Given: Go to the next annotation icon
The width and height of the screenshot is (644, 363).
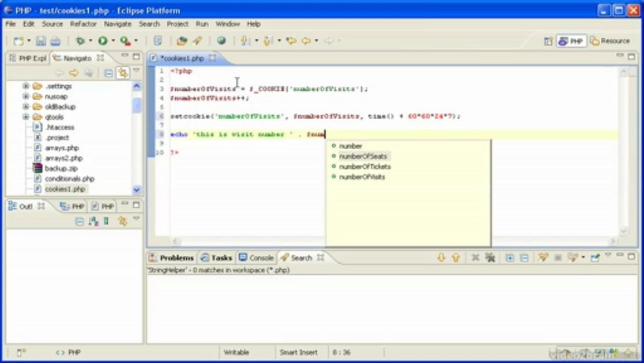Looking at the screenshot, I should pos(245,41).
